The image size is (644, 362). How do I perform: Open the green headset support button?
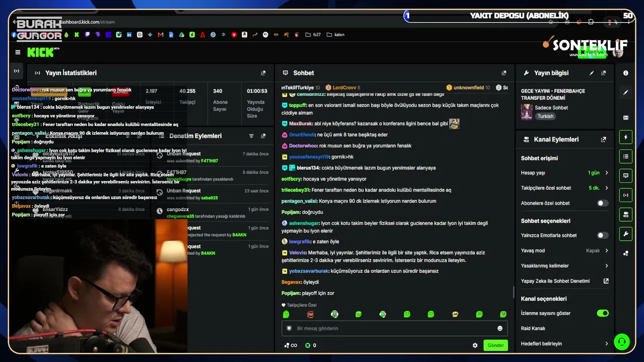click(622, 342)
